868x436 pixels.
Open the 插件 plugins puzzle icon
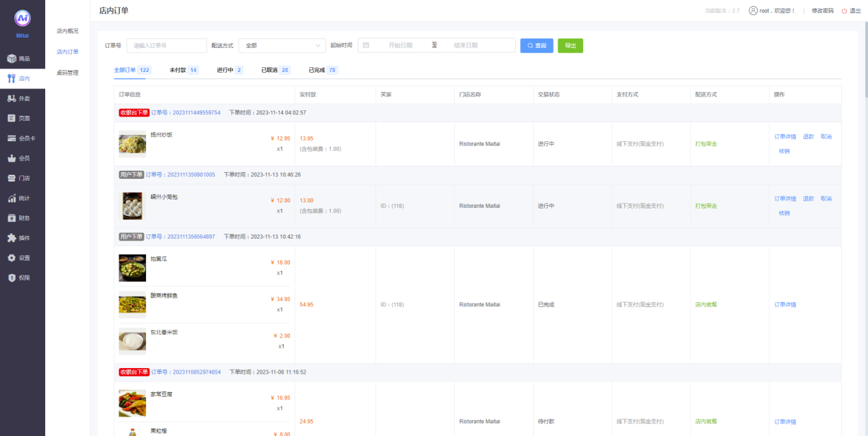coord(12,238)
